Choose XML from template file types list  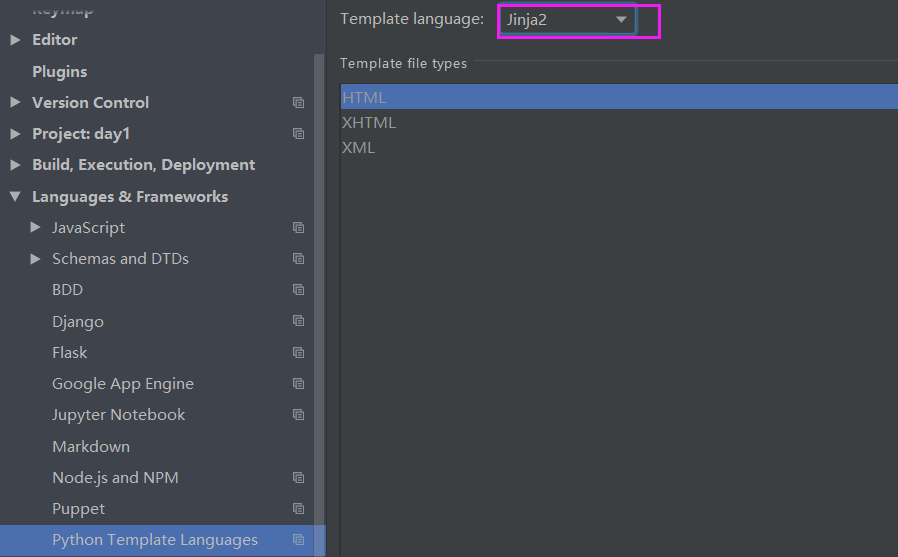pyautogui.click(x=358, y=148)
